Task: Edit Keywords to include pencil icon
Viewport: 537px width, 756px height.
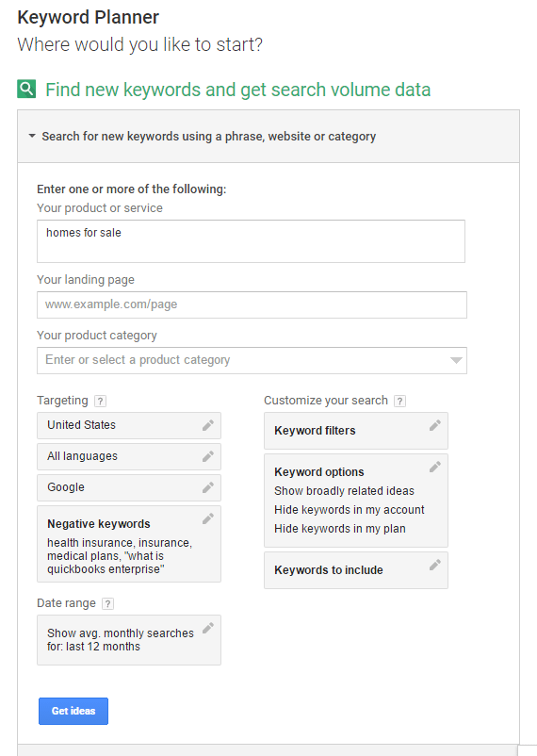Action: 435,565
